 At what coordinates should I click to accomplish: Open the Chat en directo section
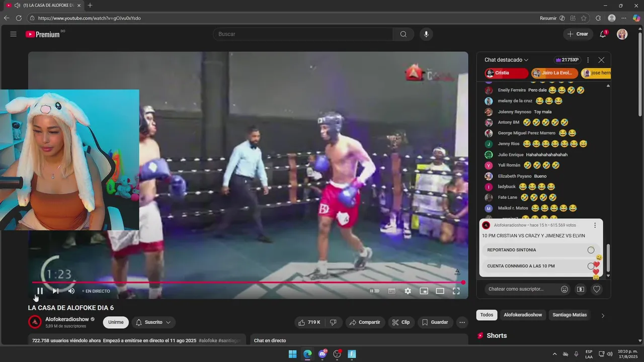[x=359, y=340]
